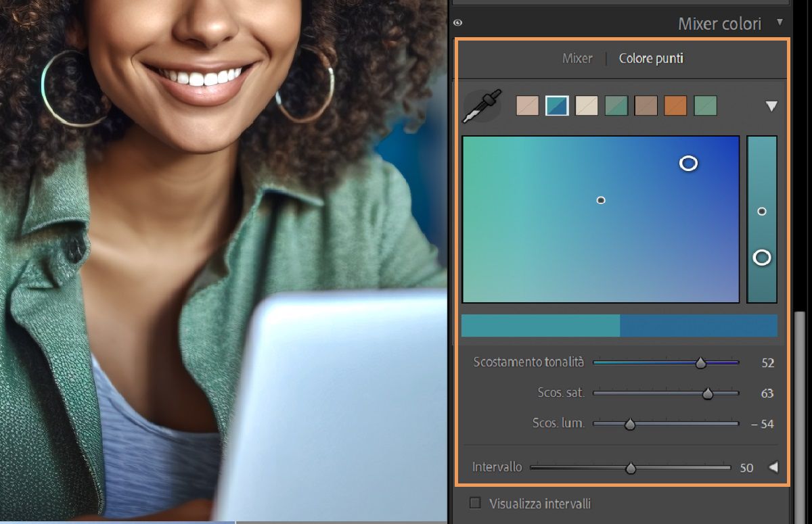
Task: Click the Scostamento tonalità value 52
Action: pos(767,363)
